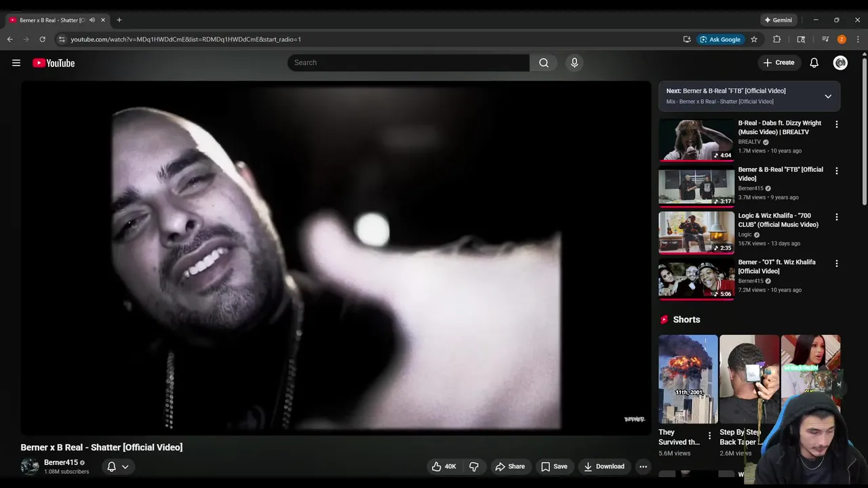The image size is (868, 488).
Task: Open the Shorts section heading
Action: click(x=686, y=319)
